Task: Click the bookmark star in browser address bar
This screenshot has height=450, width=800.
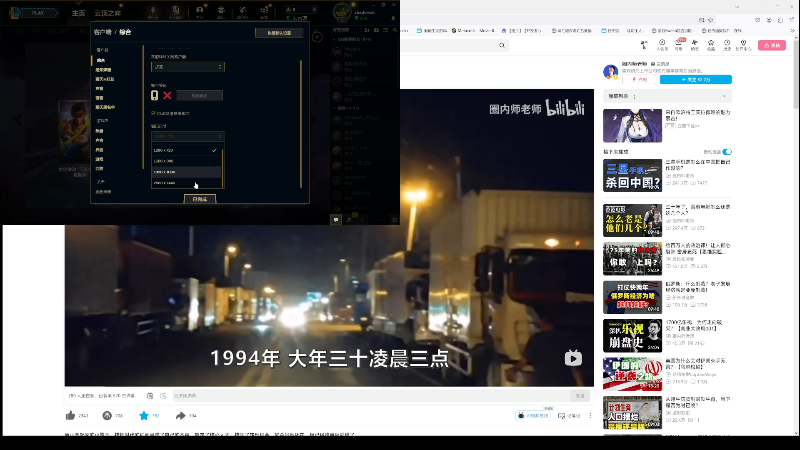Action: coord(710,20)
